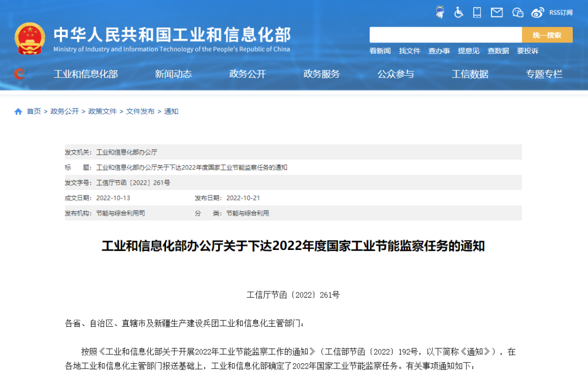The image size is (588, 379).
Task: Click the orange gear logo beside navigation
Action: click(x=20, y=74)
